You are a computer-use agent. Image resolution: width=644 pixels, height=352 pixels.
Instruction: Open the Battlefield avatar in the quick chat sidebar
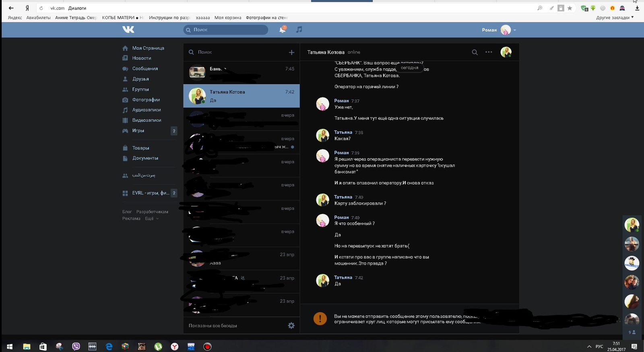point(632,244)
